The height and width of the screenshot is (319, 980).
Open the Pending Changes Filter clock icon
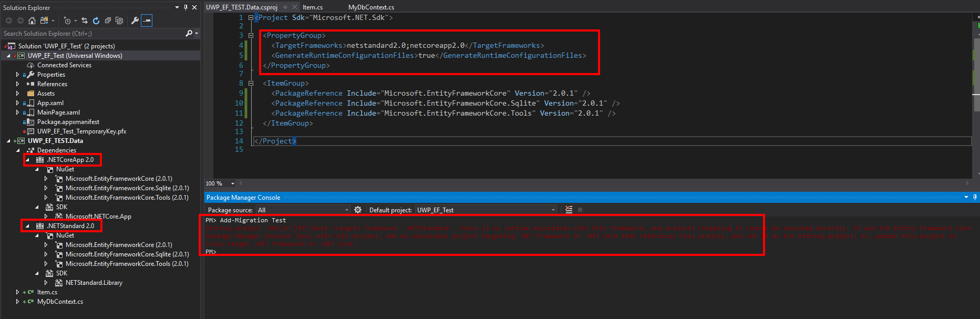point(67,20)
